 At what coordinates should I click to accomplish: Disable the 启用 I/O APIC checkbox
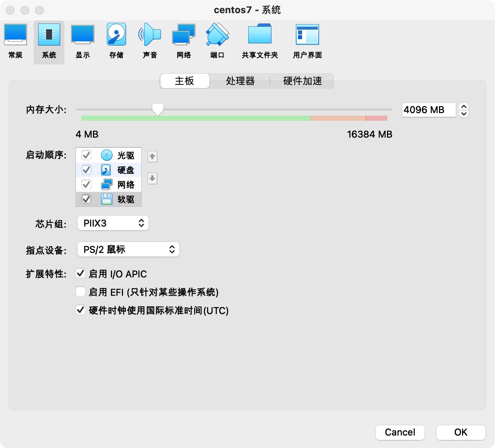pos(81,273)
